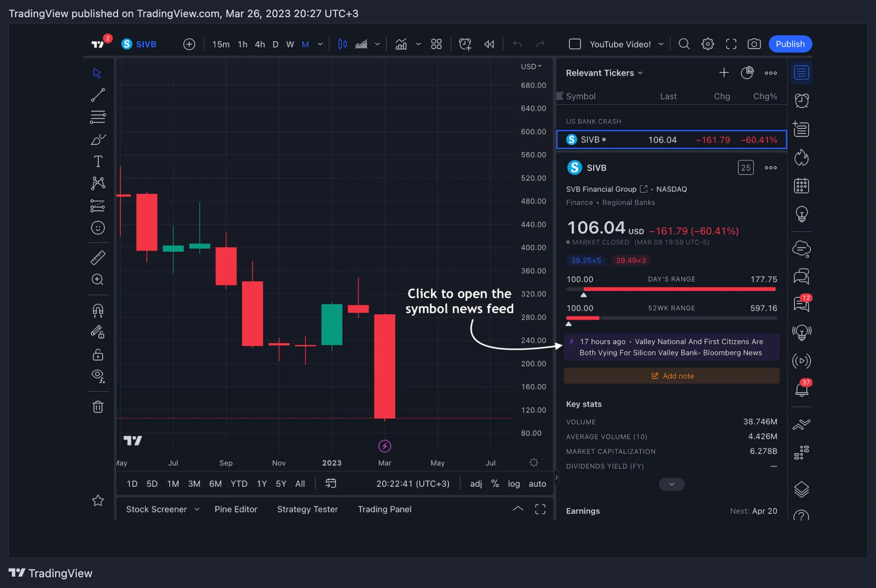The image size is (876, 588).
Task: Start bar replay mode
Action: (x=489, y=44)
